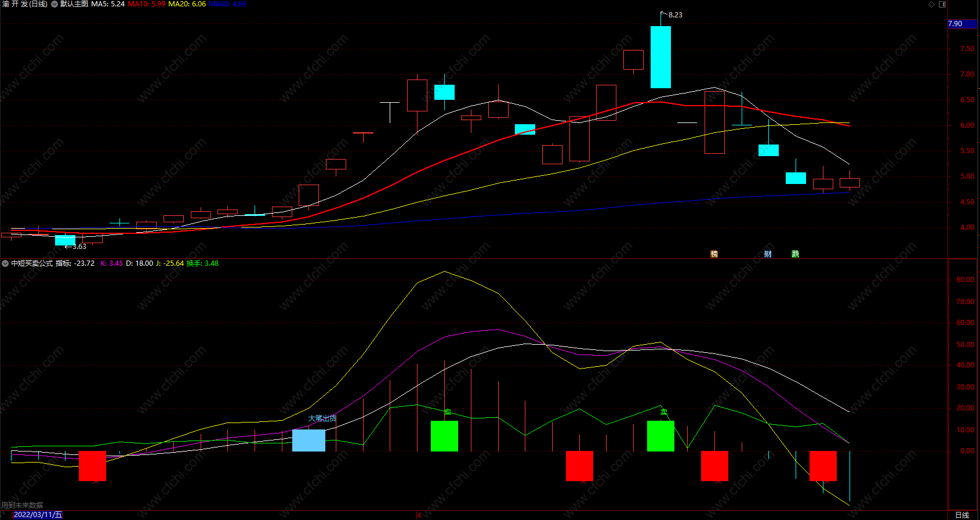Click the 7.50 price axis label

click(x=967, y=49)
